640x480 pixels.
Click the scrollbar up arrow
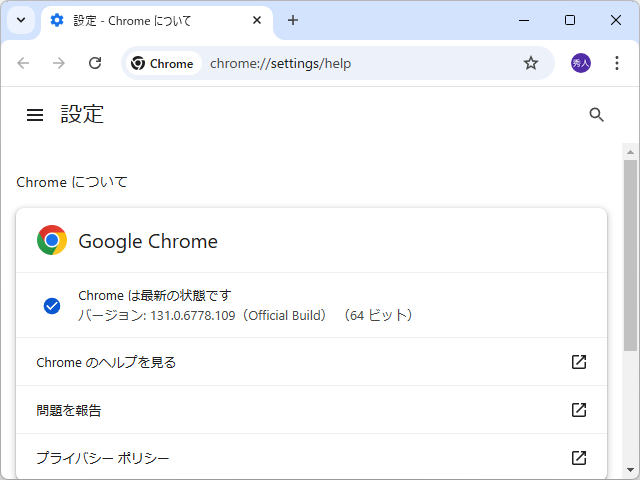631,152
